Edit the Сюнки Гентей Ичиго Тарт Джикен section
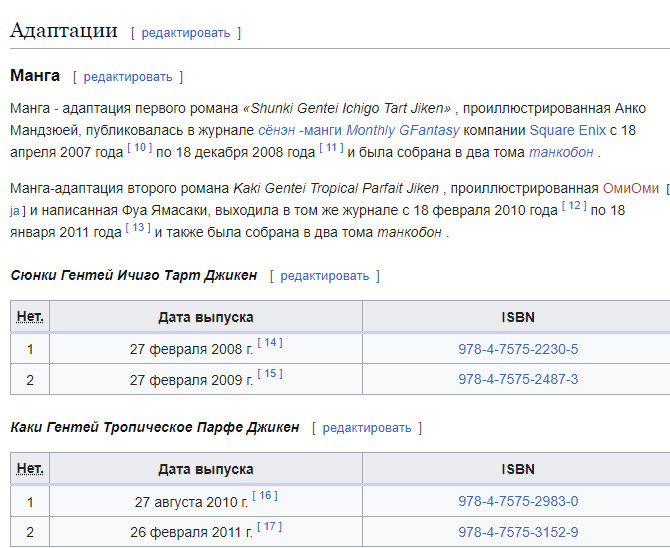The width and height of the screenshot is (670, 548). coord(324,276)
